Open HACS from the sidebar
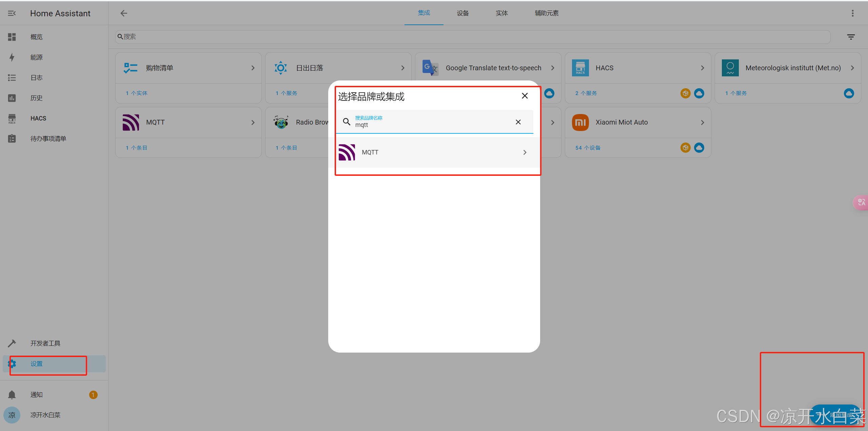 54,118
